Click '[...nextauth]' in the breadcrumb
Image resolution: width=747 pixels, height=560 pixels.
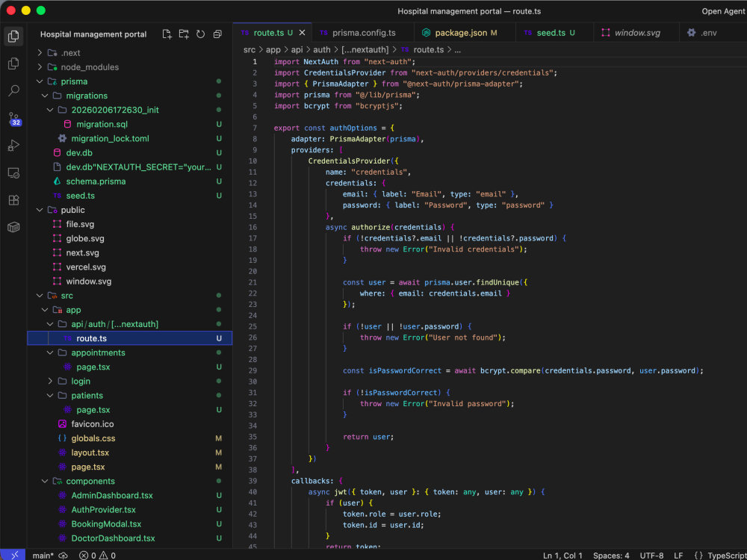(x=365, y=49)
